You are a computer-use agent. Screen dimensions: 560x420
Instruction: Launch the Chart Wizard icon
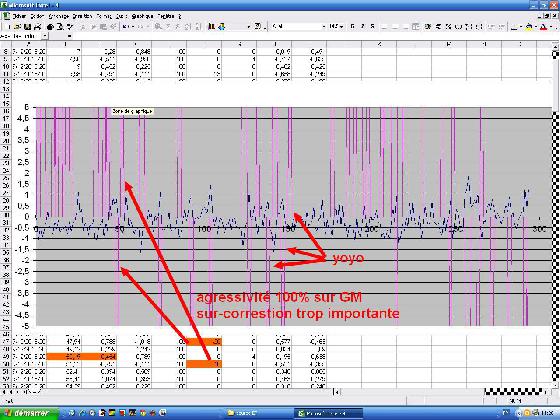211,26
